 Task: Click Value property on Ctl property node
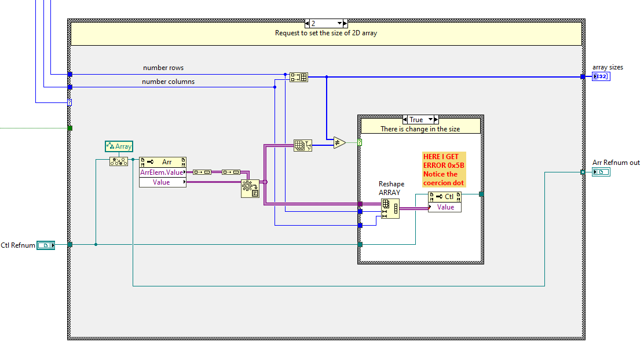445,207
